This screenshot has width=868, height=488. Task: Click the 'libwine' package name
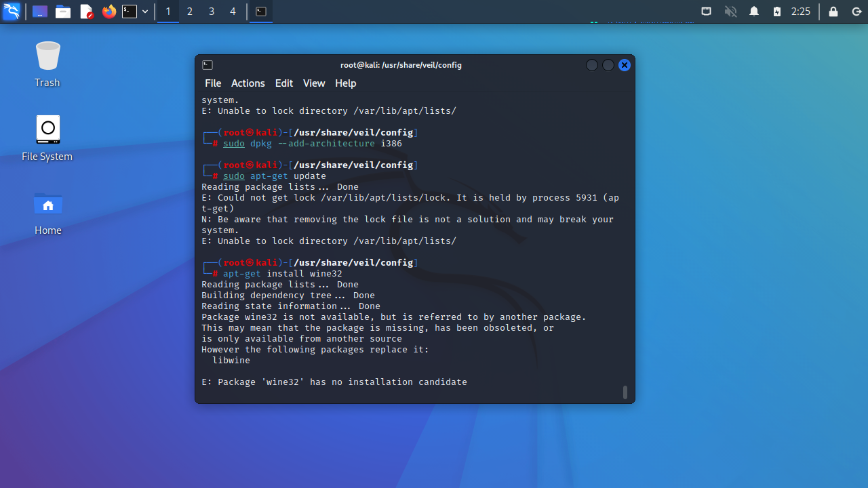click(x=231, y=361)
